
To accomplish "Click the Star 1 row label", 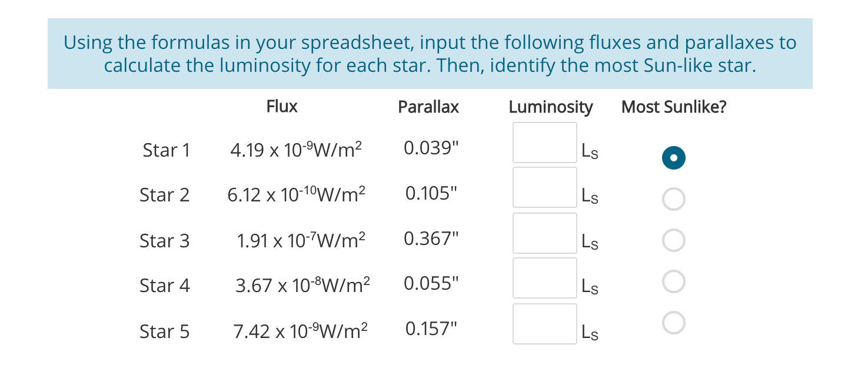I will [167, 150].
